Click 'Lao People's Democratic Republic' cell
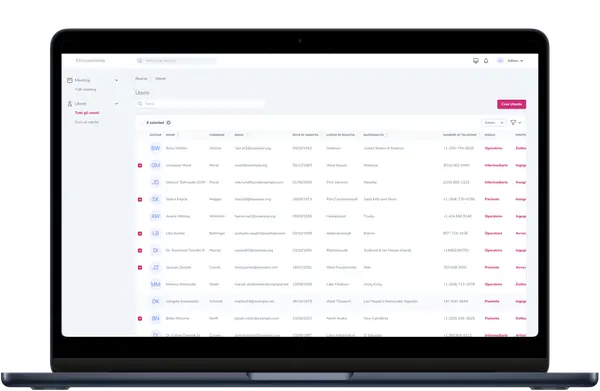600x391 pixels. (x=390, y=301)
